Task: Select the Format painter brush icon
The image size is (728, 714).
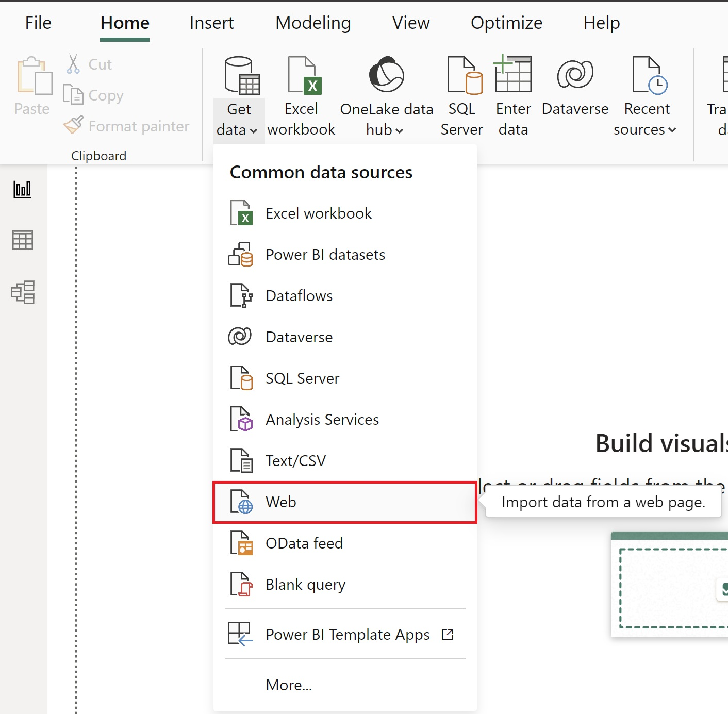Action: [x=73, y=125]
